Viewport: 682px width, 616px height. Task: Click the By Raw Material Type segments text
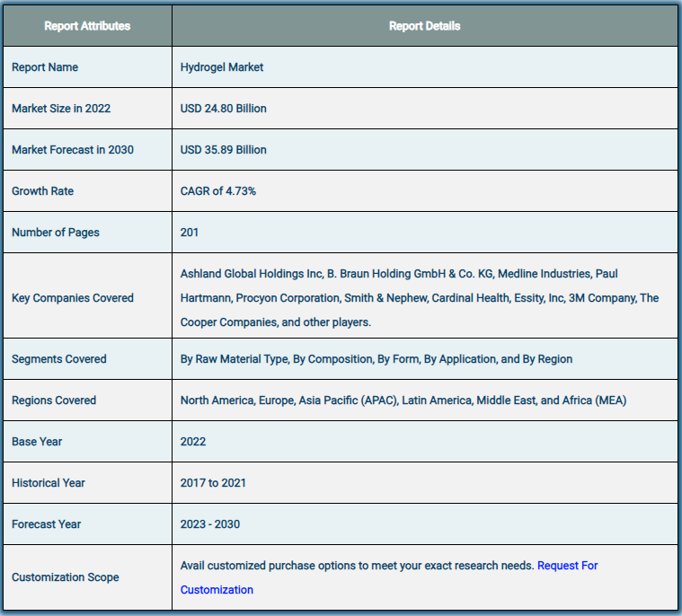376,359
